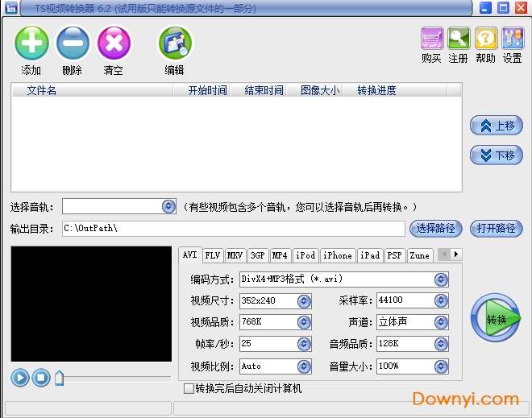Switch to the MKV format tab
The width and height of the screenshot is (532, 418).
(x=235, y=255)
